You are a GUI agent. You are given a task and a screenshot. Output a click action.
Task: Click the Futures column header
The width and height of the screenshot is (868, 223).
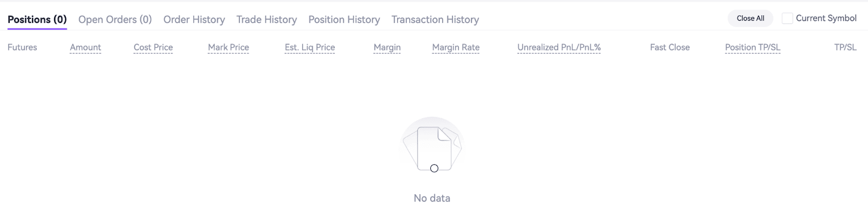pos(22,47)
